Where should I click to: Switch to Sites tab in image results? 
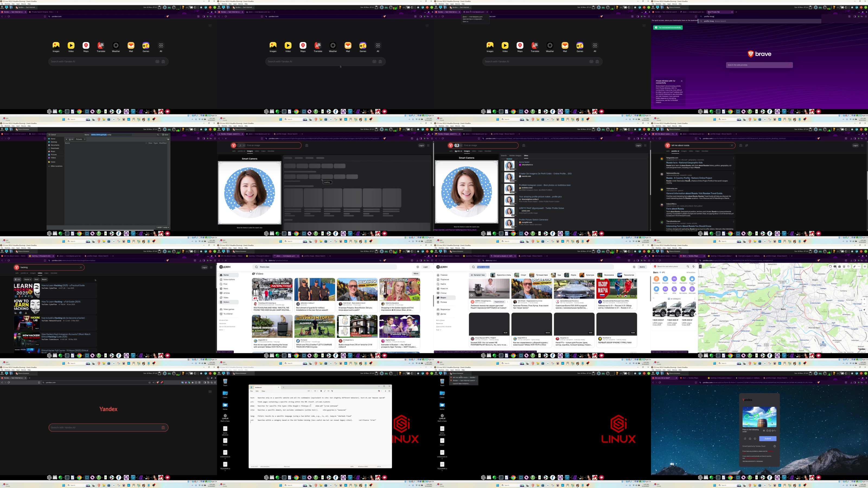tap(526, 156)
